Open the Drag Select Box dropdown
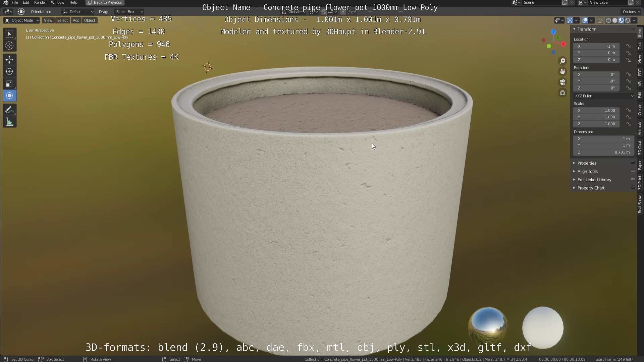 (x=129, y=12)
